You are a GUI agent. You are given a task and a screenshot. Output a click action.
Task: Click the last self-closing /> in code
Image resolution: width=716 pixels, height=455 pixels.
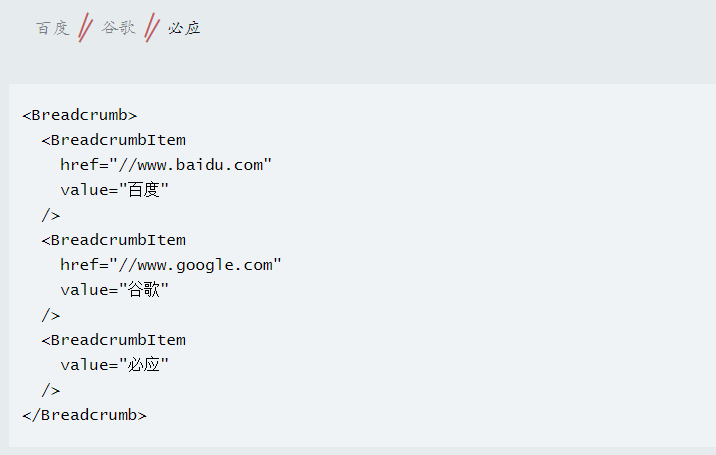tap(51, 390)
